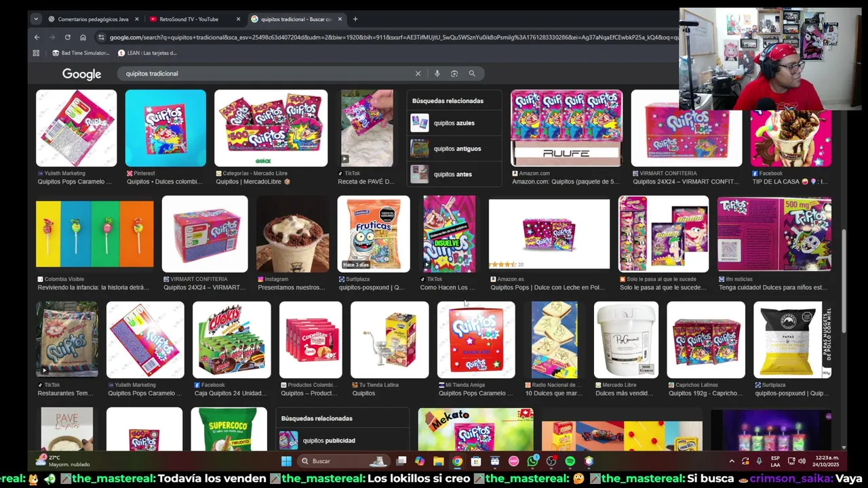Image resolution: width=868 pixels, height=488 pixels.
Task: Open the Chrome tab search dropdown arrow
Action: pyautogui.click(x=36, y=19)
